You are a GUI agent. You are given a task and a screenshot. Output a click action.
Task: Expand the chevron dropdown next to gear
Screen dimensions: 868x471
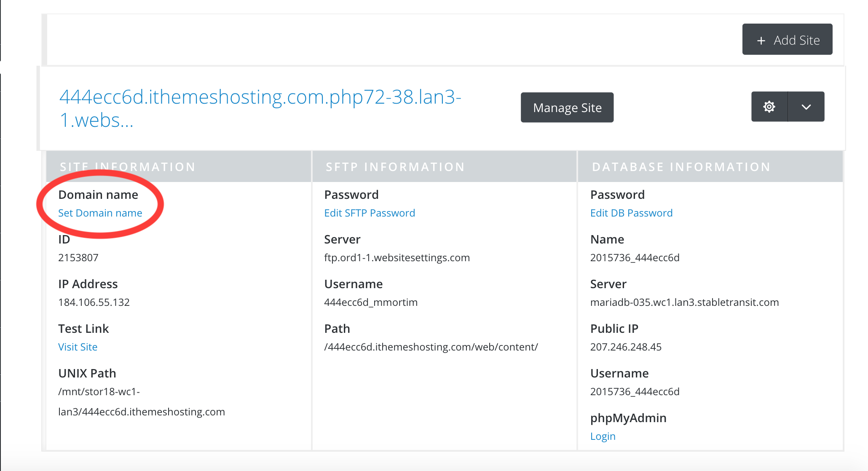(806, 107)
